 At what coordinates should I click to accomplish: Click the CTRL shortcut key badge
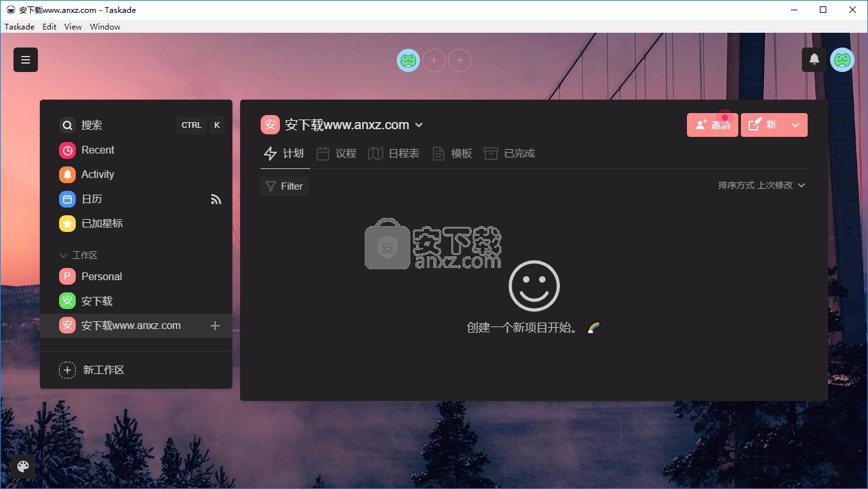click(191, 125)
